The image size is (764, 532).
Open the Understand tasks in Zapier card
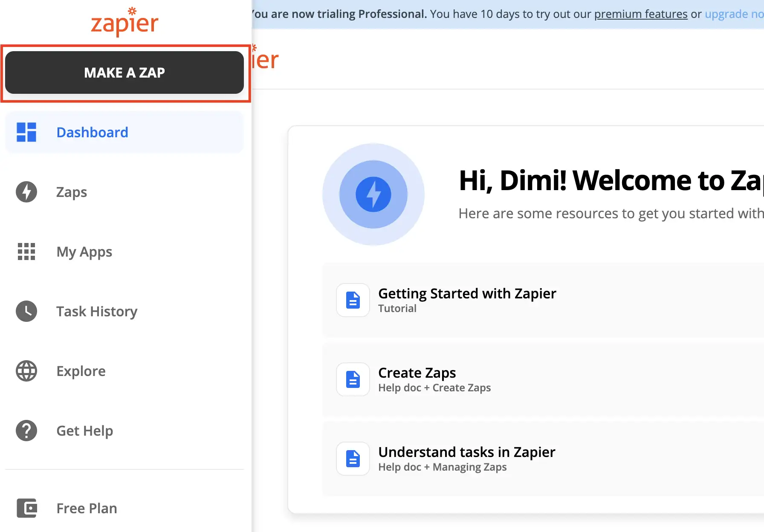467,458
